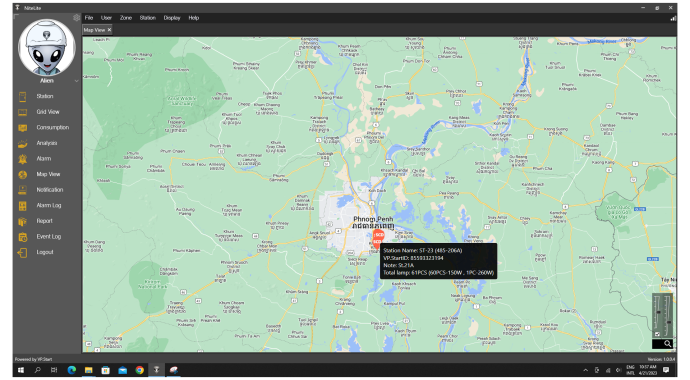This screenshot has height=380, width=690.
Task: Open the Alarm Log entry
Action: point(49,205)
